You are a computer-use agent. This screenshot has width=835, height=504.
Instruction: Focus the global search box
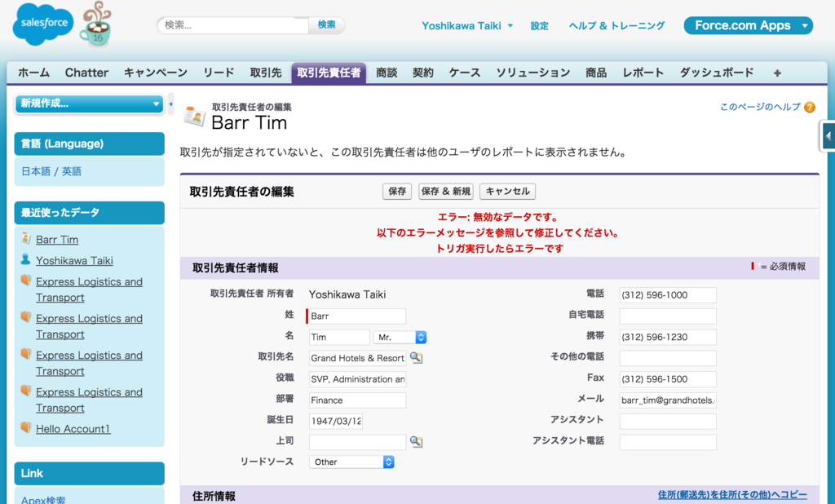pyautogui.click(x=232, y=25)
